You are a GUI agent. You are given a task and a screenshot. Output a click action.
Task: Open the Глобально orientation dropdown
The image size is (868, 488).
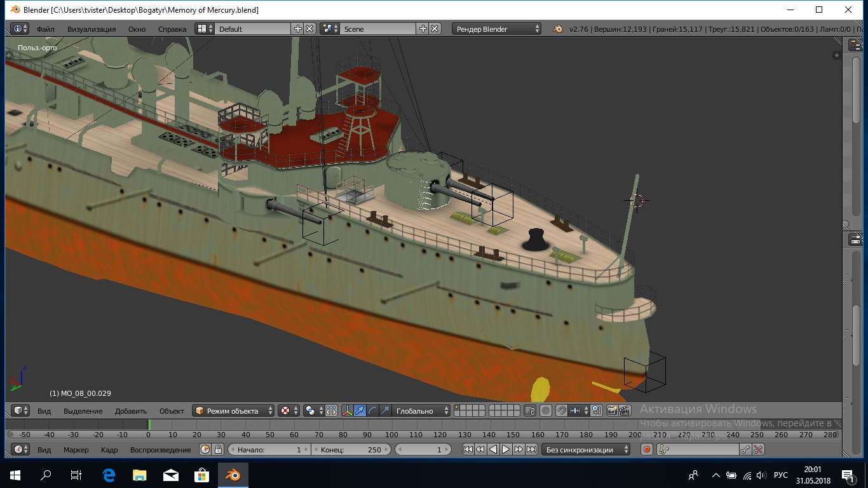pyautogui.click(x=421, y=410)
